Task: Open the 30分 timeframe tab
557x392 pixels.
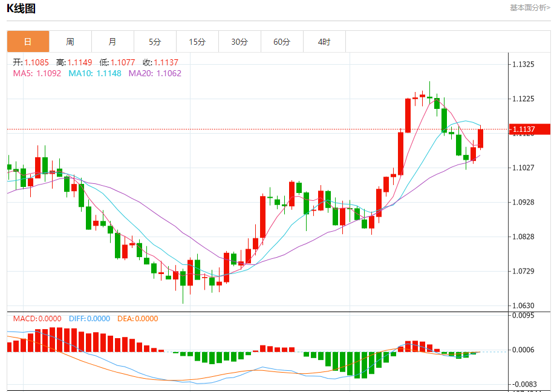Action: 239,42
